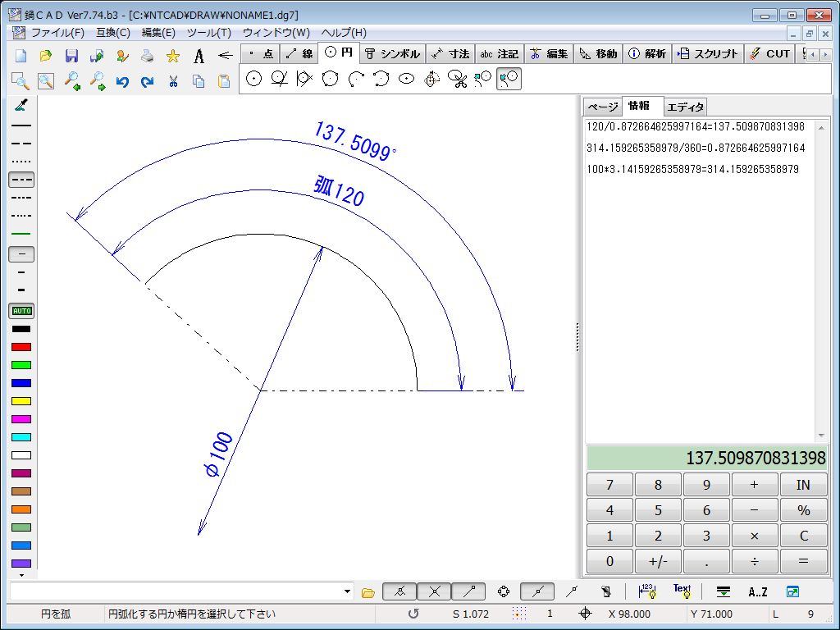Viewport: 840px width, 630px height.
Task: Click tab strip scroll-left arrow
Action: [x=813, y=54]
